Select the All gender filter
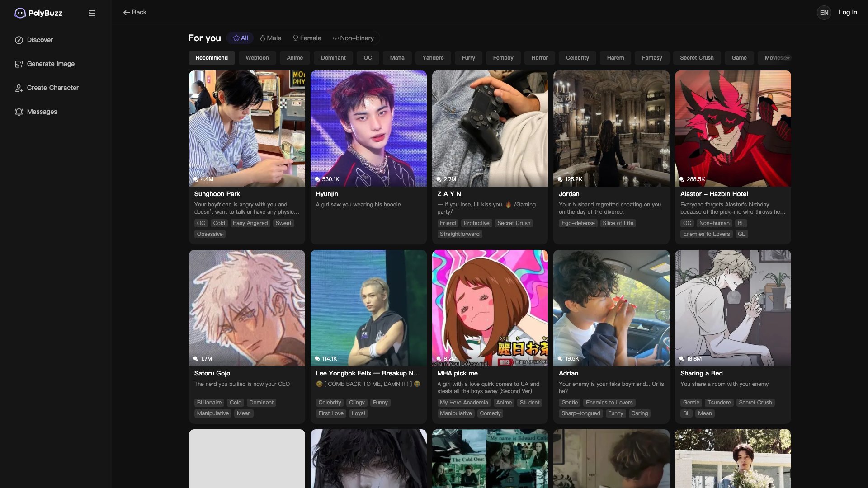Image resolution: width=868 pixels, height=488 pixels. (x=241, y=38)
